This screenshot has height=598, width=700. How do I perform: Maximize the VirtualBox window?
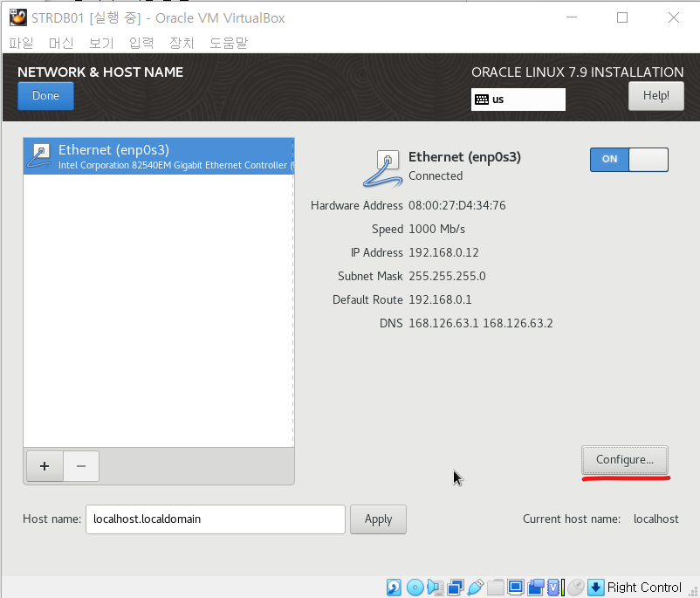621,17
